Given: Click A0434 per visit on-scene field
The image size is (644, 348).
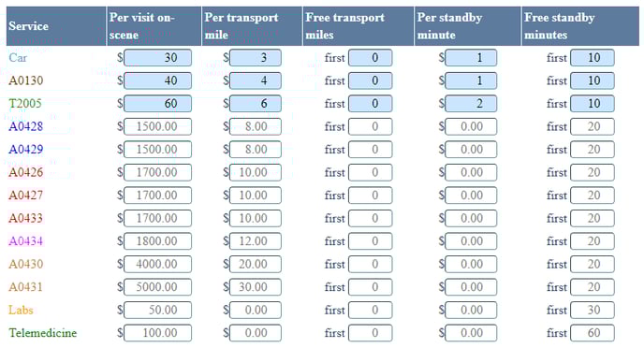Looking at the screenshot, I should point(157,241).
